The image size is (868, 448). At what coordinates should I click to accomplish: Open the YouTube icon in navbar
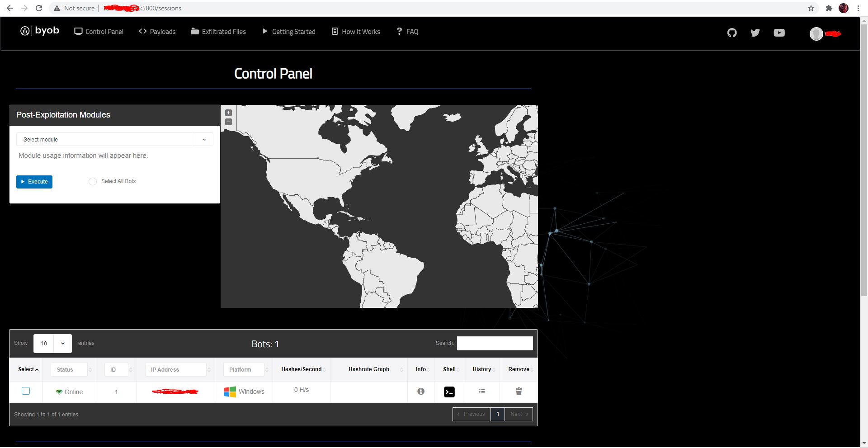(x=779, y=32)
